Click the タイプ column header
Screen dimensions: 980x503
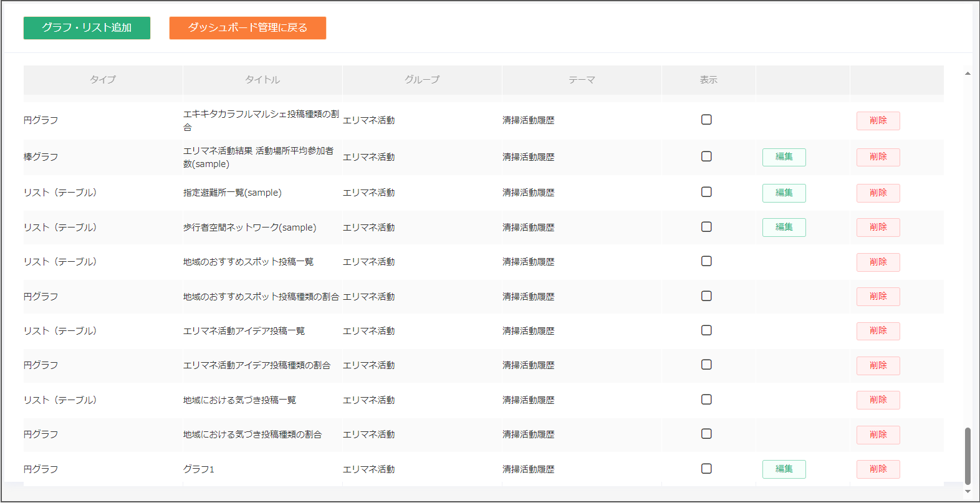(x=103, y=80)
